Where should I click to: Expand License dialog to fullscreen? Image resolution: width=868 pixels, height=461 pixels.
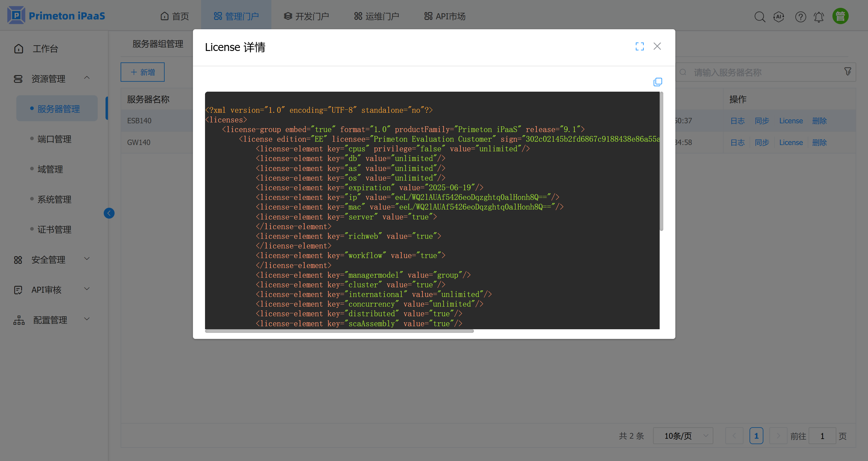coord(639,46)
